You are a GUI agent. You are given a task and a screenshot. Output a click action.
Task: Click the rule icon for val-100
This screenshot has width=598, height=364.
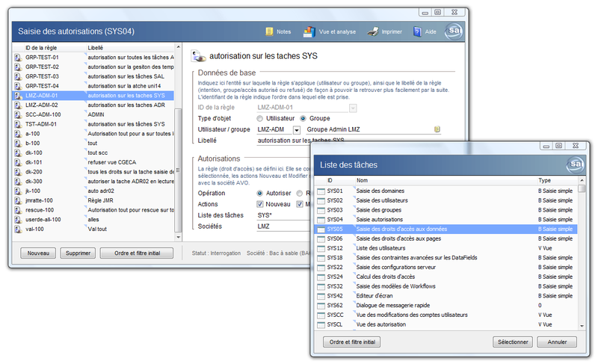17,229
